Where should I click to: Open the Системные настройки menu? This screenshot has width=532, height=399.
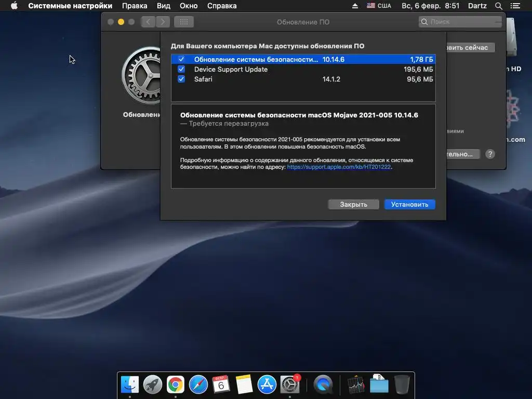point(70,6)
